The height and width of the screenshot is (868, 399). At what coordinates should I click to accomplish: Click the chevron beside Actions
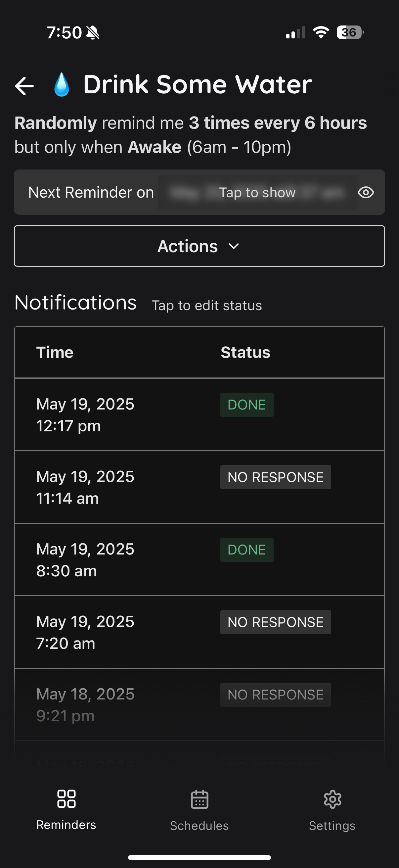tap(234, 246)
